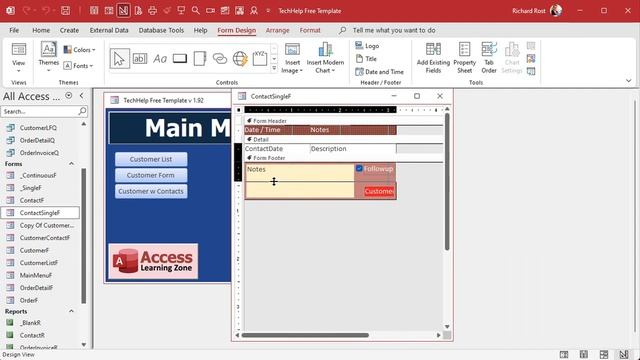Screen dimensions: 640x360
Task: Switch to Form View in status bar
Action: [564, 354]
